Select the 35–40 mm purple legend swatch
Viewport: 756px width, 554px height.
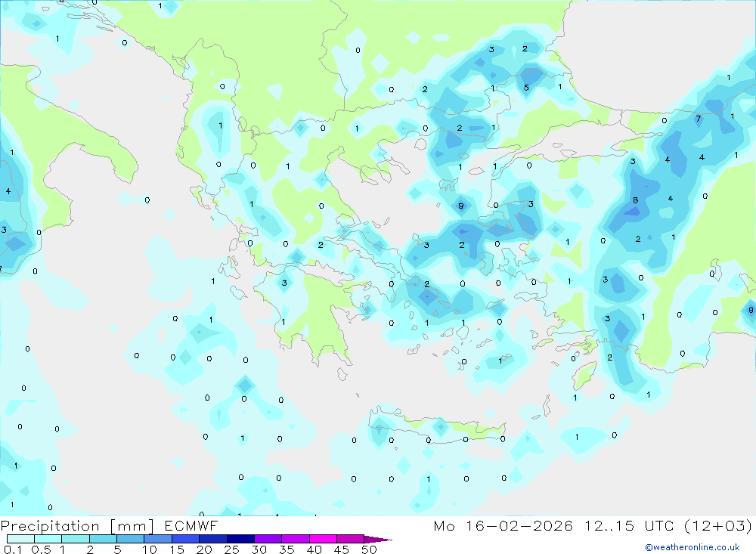(x=296, y=539)
